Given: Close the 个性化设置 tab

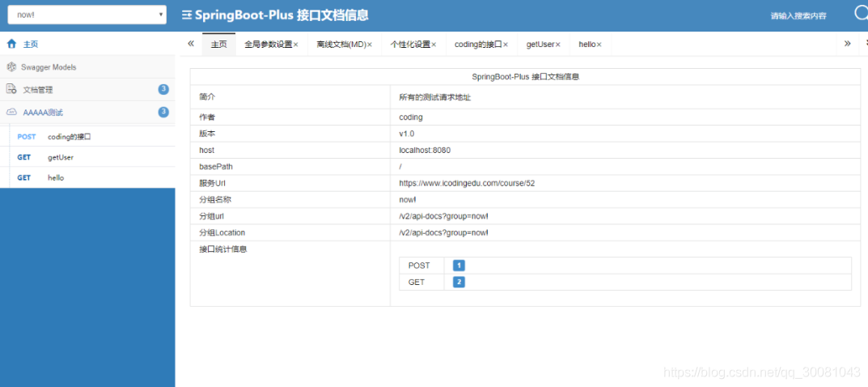Looking at the screenshot, I should (434, 45).
